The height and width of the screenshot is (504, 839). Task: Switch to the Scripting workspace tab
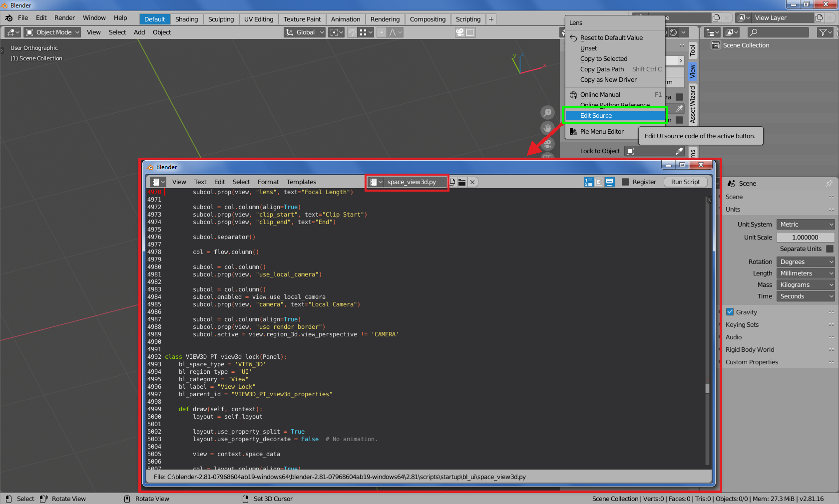(x=468, y=19)
